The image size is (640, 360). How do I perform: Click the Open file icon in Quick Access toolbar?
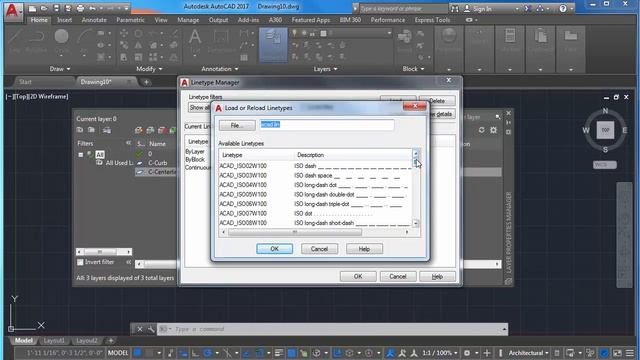[44, 8]
